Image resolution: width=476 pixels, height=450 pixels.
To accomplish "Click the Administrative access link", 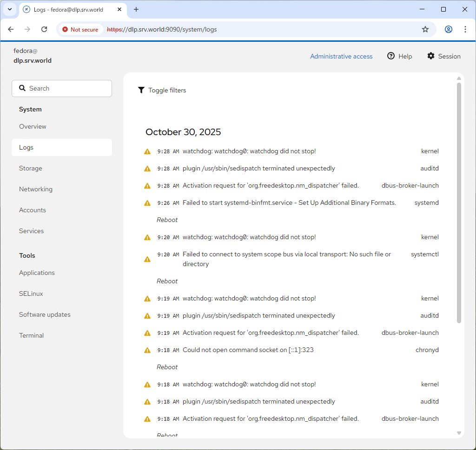I will 341,56.
